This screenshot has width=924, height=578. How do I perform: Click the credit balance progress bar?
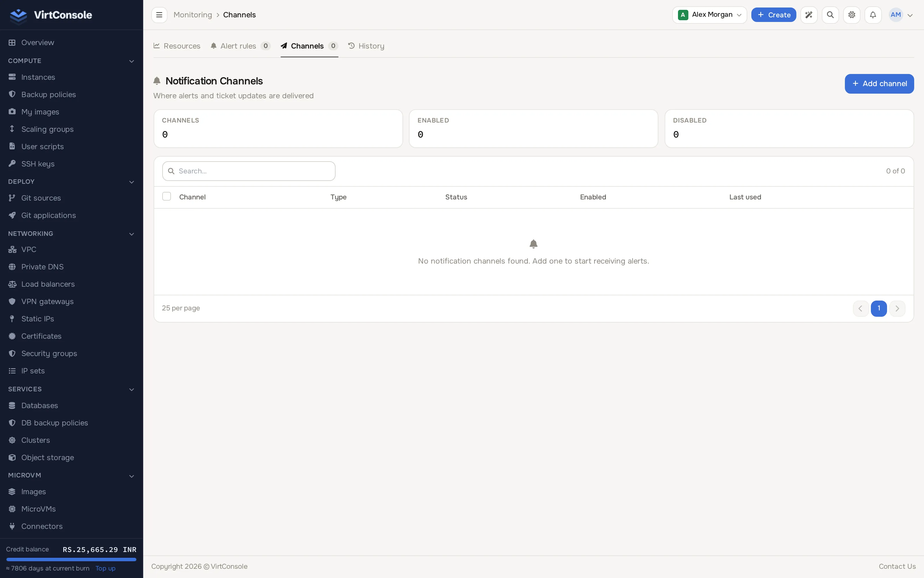pyautogui.click(x=71, y=559)
